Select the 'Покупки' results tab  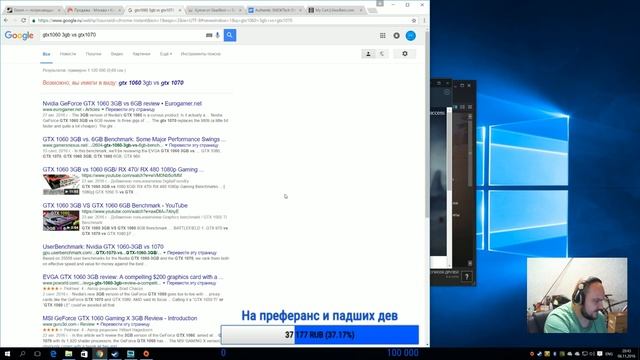[93, 54]
